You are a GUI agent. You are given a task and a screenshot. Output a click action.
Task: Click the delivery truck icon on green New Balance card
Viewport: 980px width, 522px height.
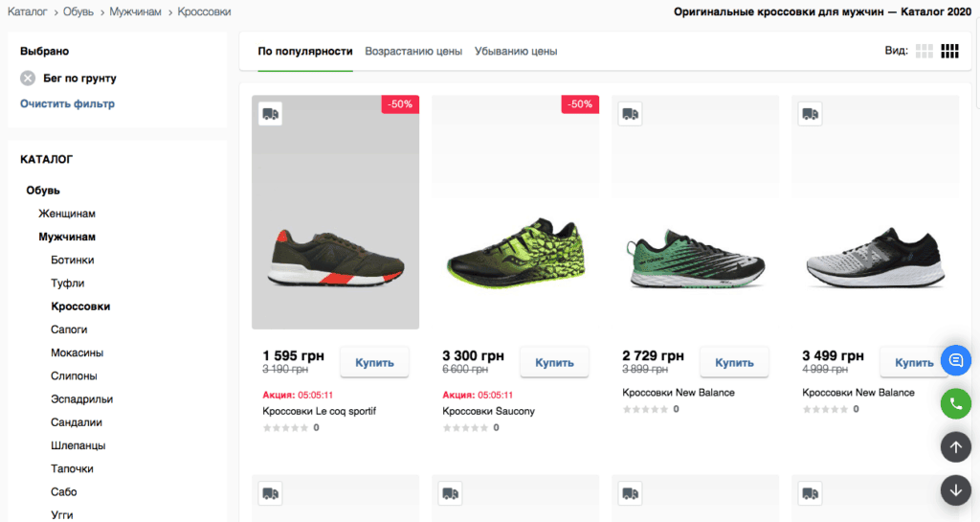pos(630,114)
